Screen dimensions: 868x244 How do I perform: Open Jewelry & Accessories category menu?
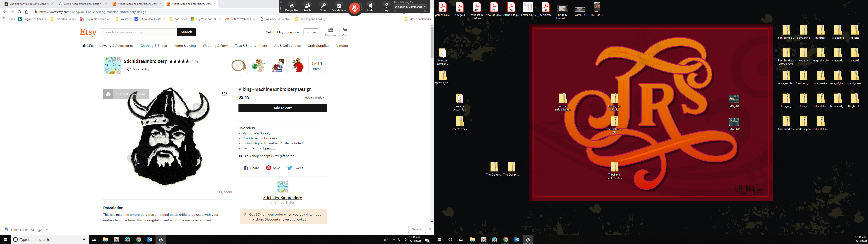tap(117, 46)
